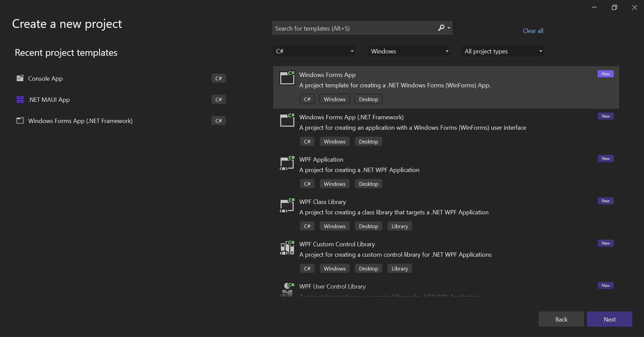Select the Windows Forms App template
The image size is (644, 337).
tap(446, 87)
